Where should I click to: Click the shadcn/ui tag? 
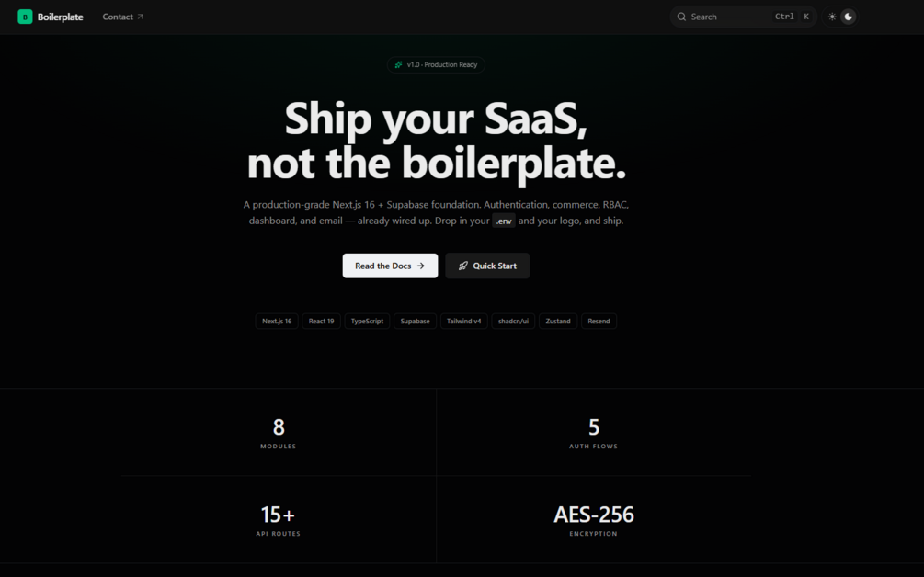point(513,321)
